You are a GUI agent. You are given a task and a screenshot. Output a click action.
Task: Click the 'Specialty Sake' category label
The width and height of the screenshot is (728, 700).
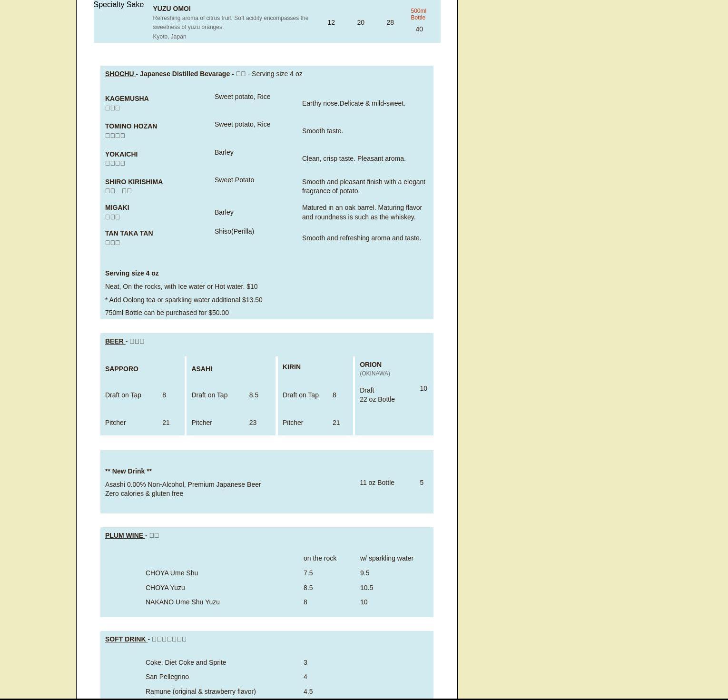pyautogui.click(x=118, y=5)
